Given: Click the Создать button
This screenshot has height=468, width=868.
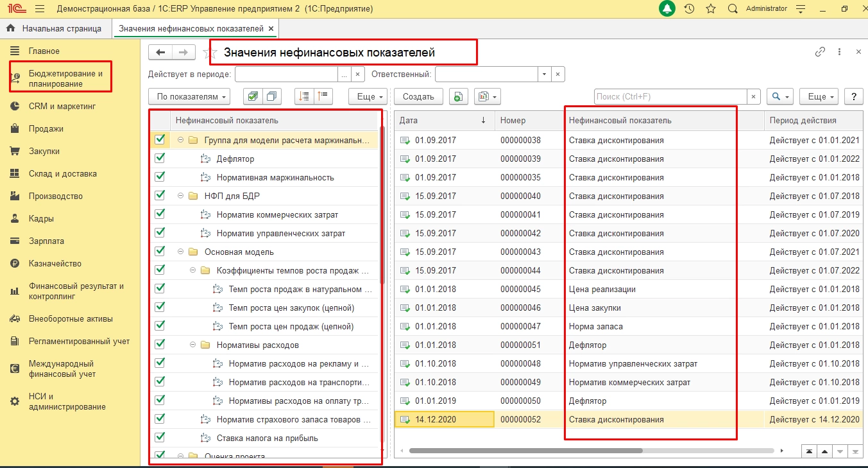Looking at the screenshot, I should [x=418, y=96].
